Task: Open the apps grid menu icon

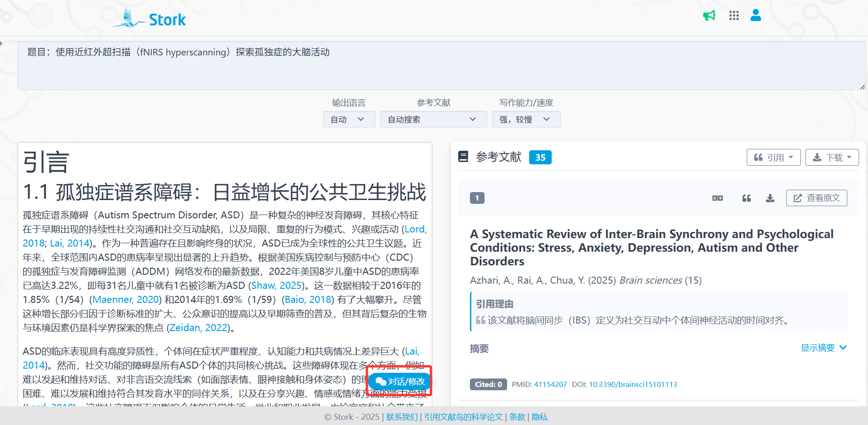Action: pos(734,15)
